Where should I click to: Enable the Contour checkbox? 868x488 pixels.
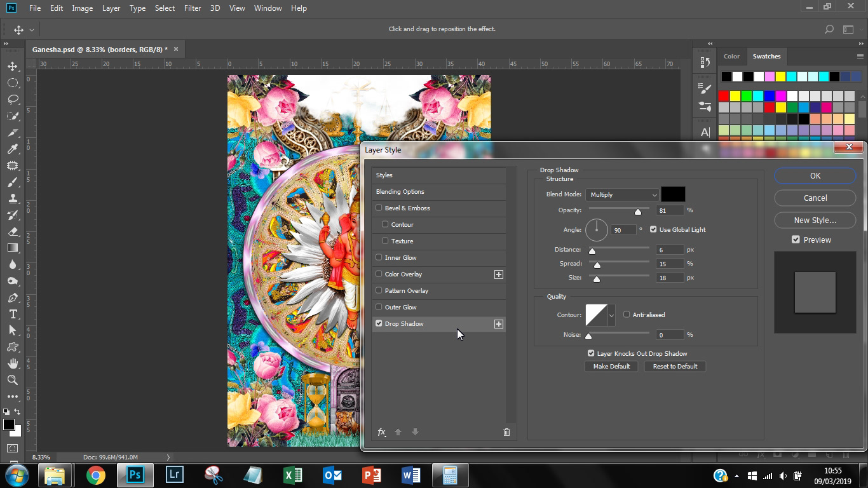pyautogui.click(x=385, y=224)
